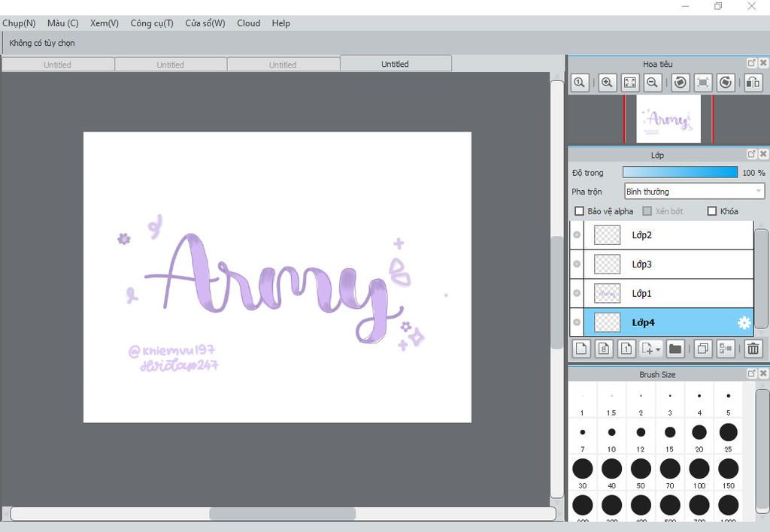Rotate canvas counter-clockwise in navigator

click(x=681, y=83)
